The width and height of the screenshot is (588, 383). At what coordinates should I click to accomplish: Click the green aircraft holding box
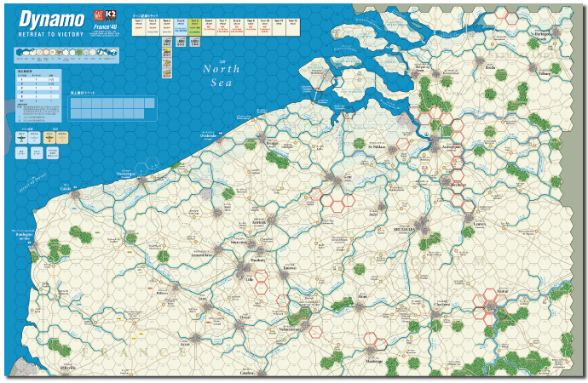click(x=24, y=139)
